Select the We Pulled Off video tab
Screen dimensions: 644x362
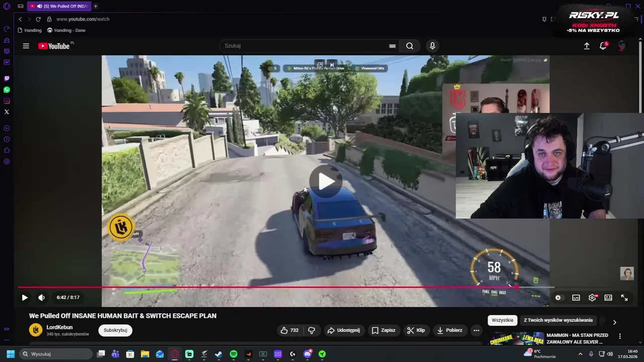59,6
